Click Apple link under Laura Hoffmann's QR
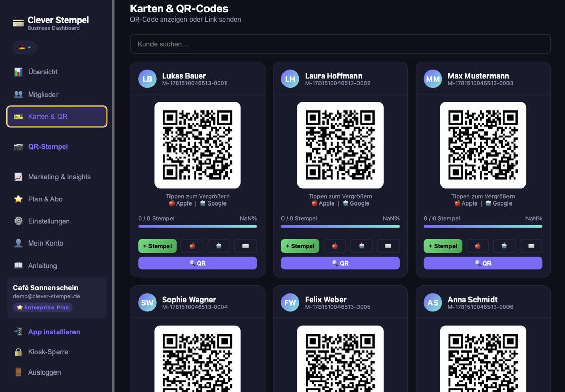Screen dimensions: 565x392 pyautogui.click(x=323, y=203)
